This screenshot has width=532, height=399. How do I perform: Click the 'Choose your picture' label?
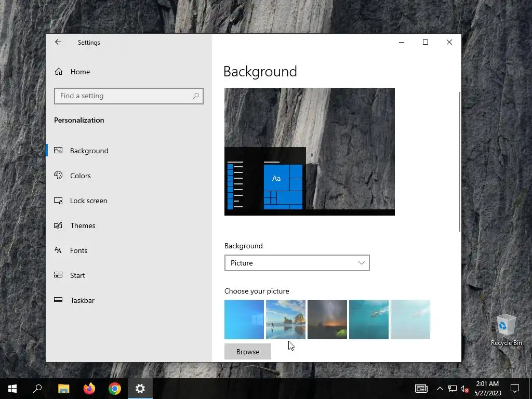(257, 291)
